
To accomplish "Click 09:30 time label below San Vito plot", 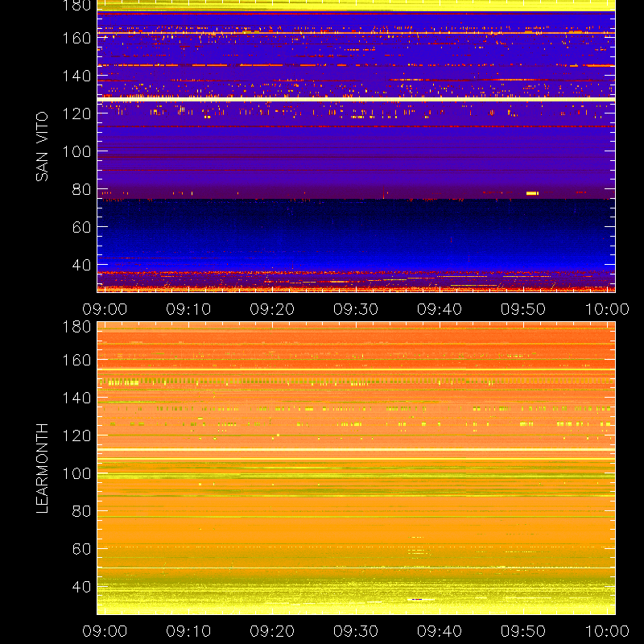I will [x=356, y=309].
